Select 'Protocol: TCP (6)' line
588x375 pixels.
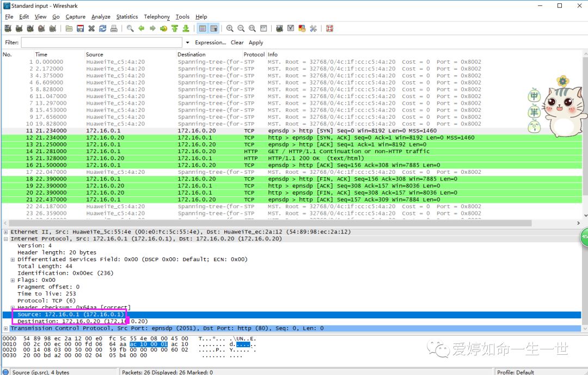click(x=46, y=301)
